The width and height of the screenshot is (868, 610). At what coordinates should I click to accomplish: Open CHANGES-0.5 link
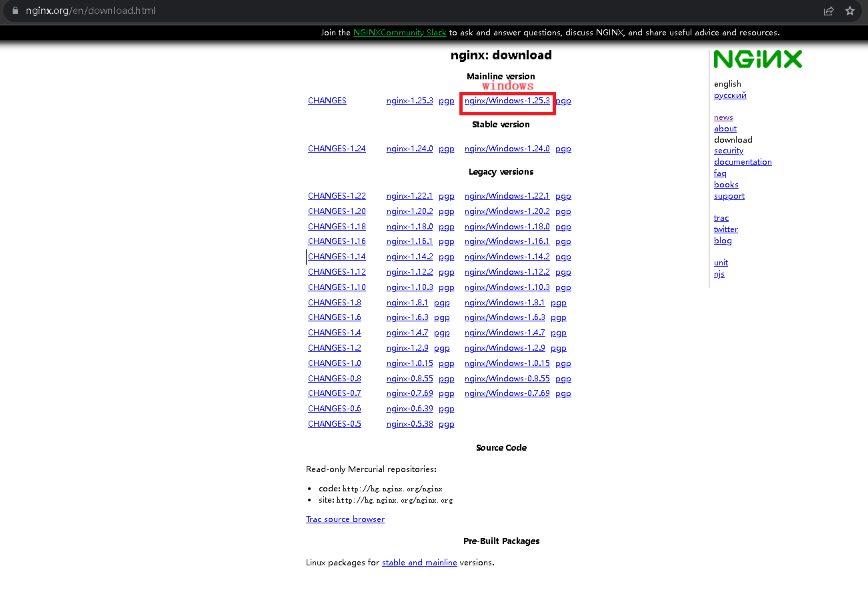335,424
